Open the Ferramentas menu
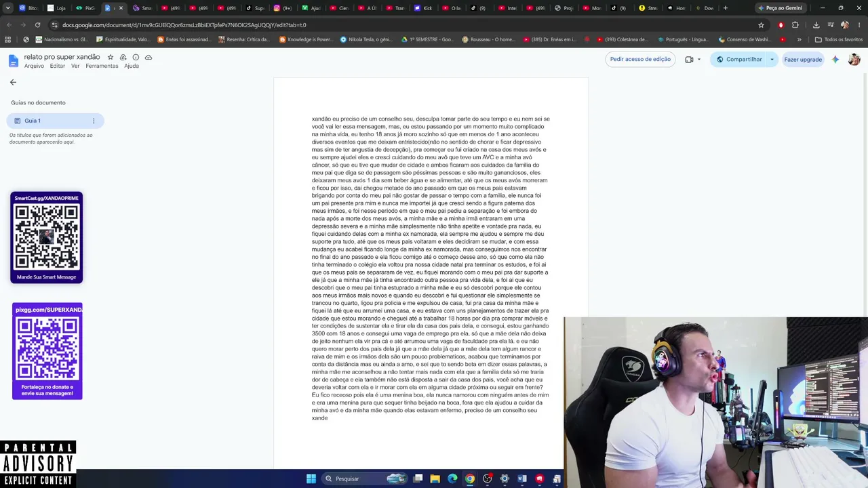868x488 pixels. [x=102, y=66]
